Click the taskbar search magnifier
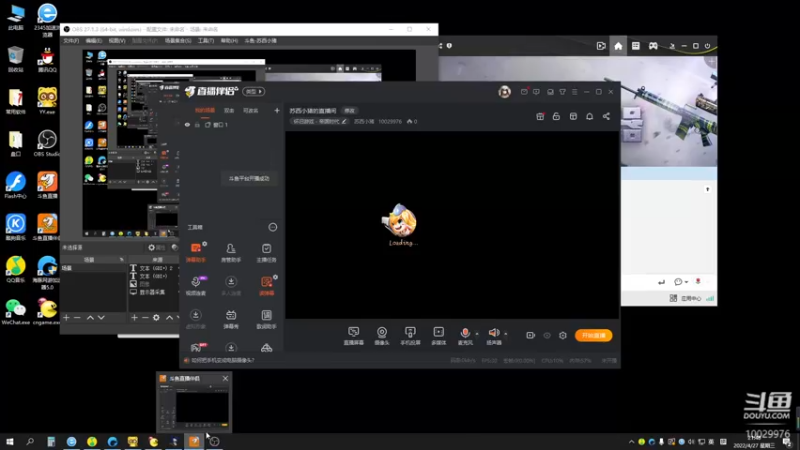 (x=30, y=441)
